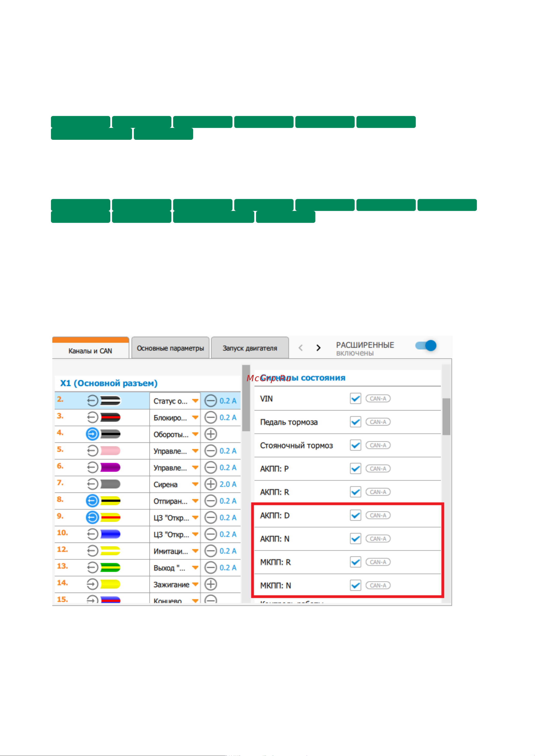This screenshot has height=756, width=535.
Task: Toggle polarity minus icon on channel 6
Action: 211,468
